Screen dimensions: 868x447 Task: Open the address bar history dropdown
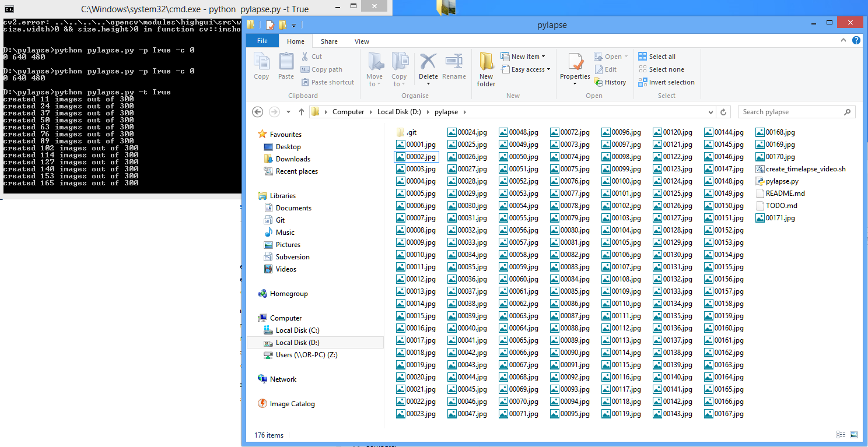[710, 111]
